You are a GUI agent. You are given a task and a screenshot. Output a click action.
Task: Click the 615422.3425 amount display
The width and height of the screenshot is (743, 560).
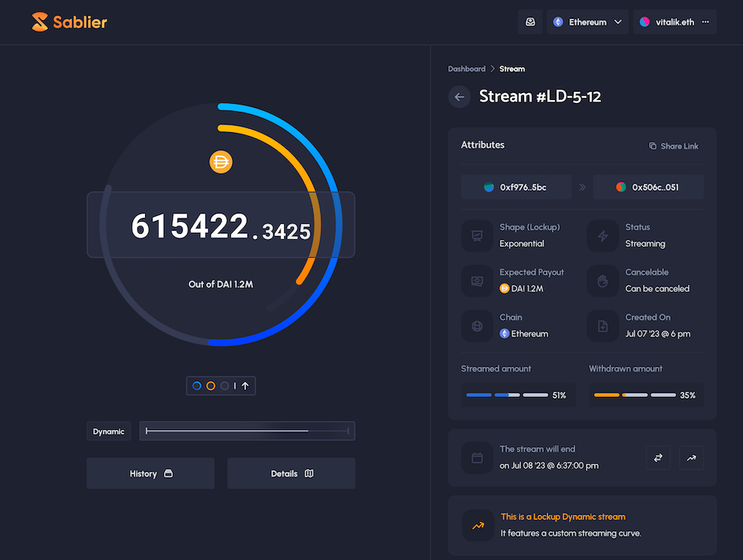(x=221, y=225)
